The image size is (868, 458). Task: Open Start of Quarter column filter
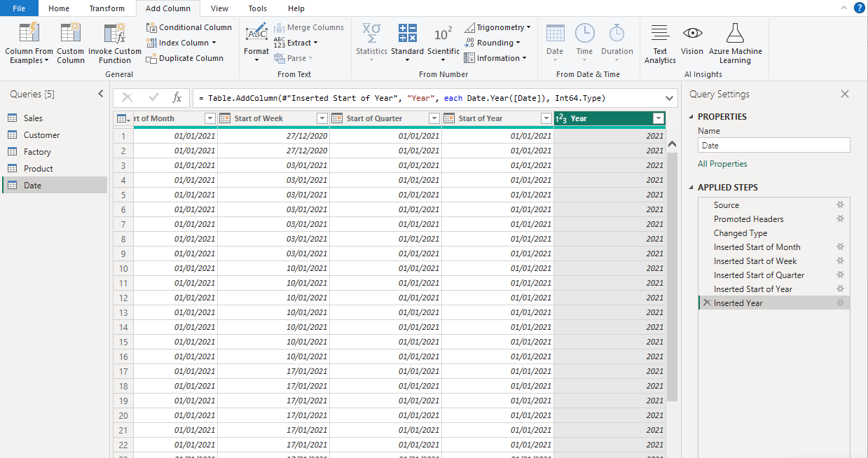(434, 118)
